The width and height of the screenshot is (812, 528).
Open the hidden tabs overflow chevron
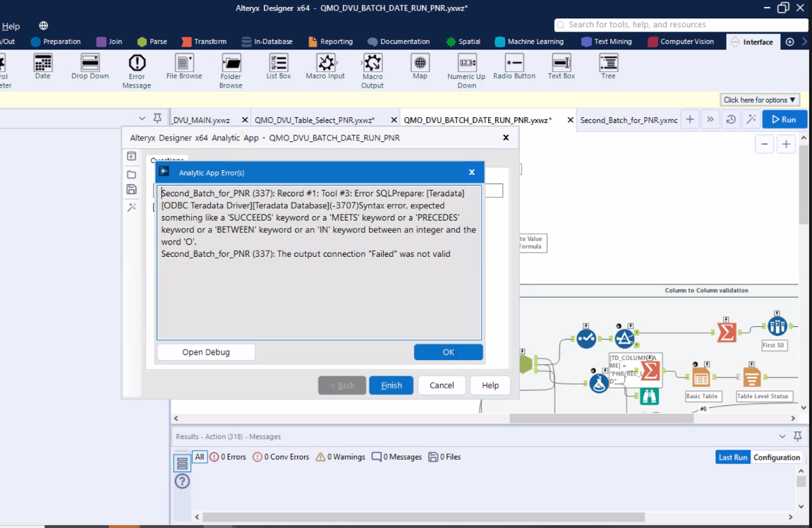(710, 119)
